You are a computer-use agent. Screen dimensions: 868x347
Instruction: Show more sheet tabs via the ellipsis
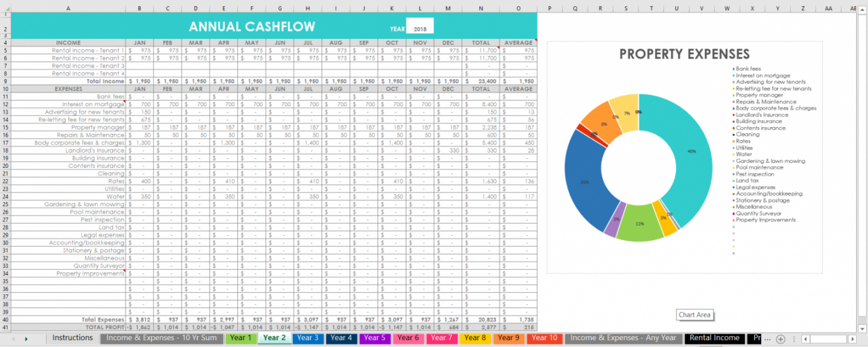(x=767, y=339)
